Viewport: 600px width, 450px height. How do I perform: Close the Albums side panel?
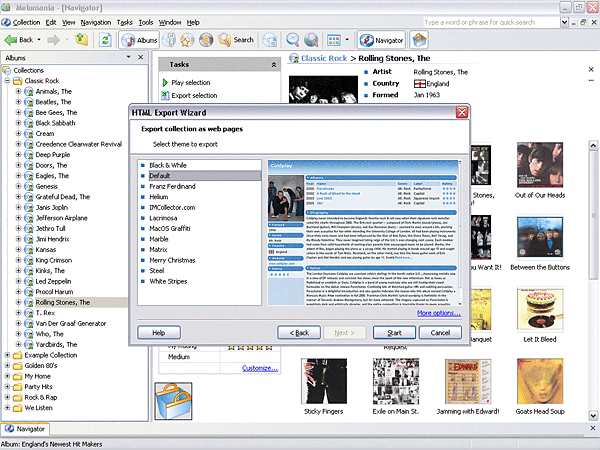point(140,57)
